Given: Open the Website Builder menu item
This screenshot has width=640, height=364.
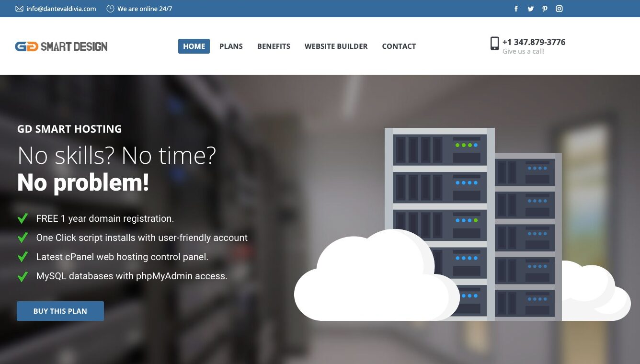Looking at the screenshot, I should pos(336,46).
